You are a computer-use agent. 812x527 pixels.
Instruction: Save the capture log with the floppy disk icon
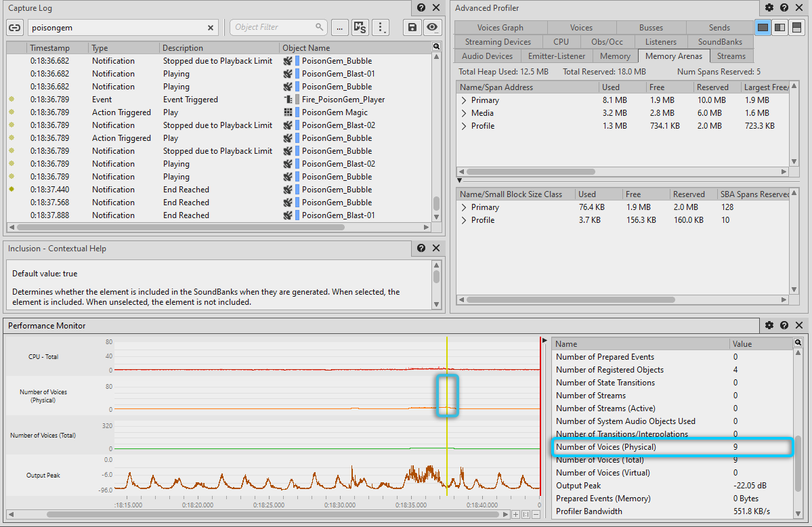pyautogui.click(x=411, y=28)
